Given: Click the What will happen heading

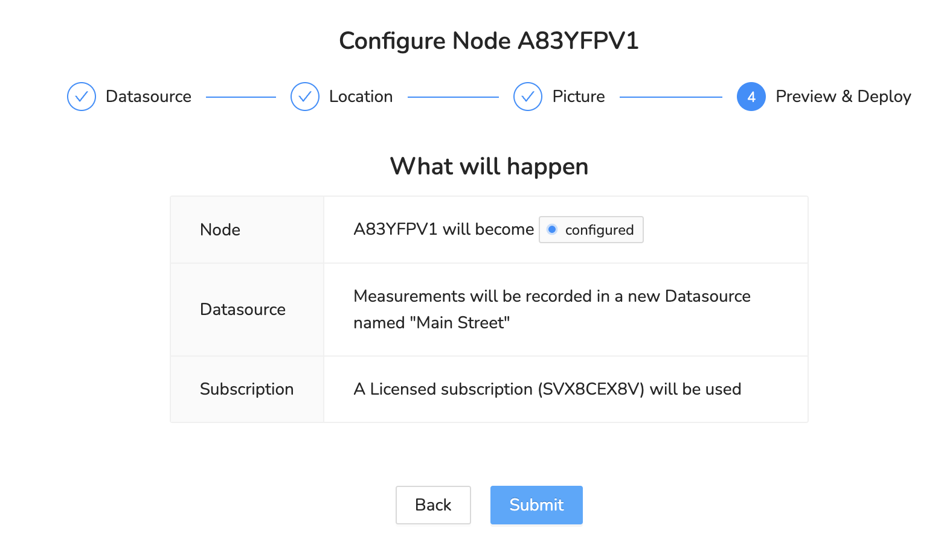Looking at the screenshot, I should pyautogui.click(x=489, y=167).
